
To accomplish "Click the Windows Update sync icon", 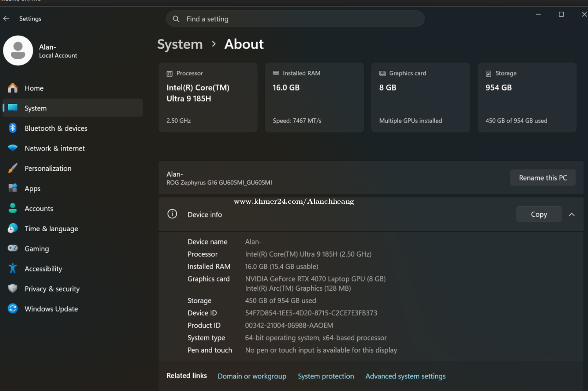I will coord(13,308).
